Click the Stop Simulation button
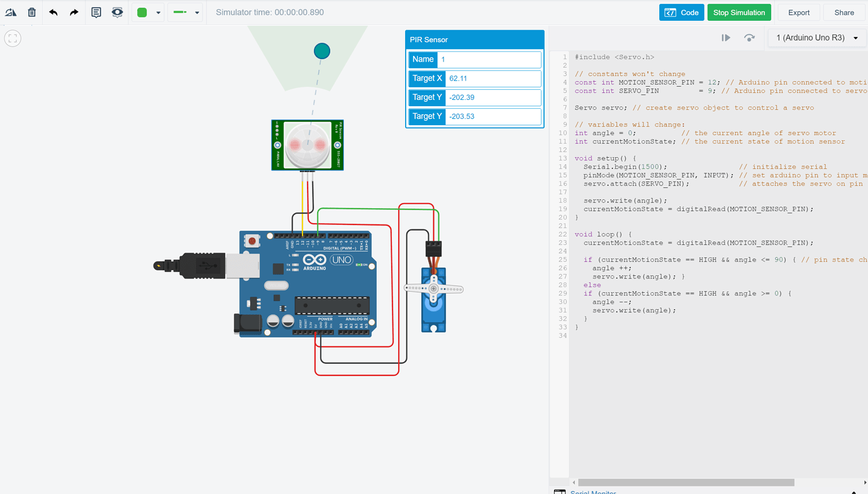The width and height of the screenshot is (868, 494). (739, 13)
